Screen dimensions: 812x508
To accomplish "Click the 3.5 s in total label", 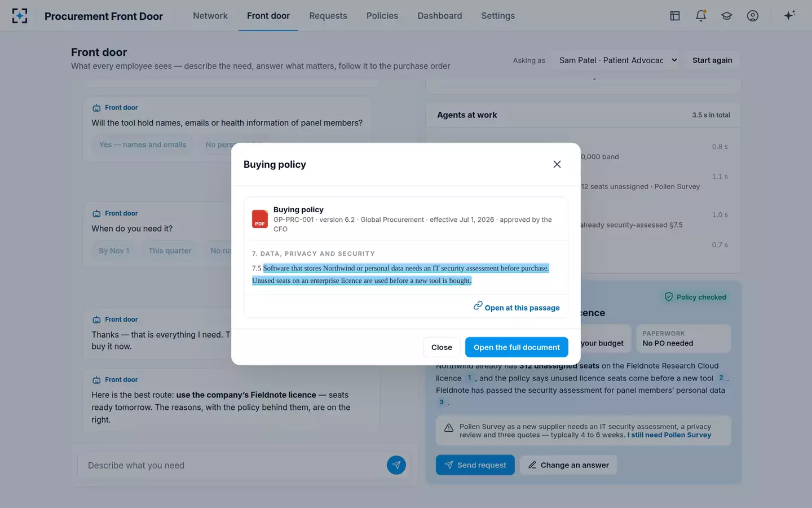I will [x=711, y=115].
